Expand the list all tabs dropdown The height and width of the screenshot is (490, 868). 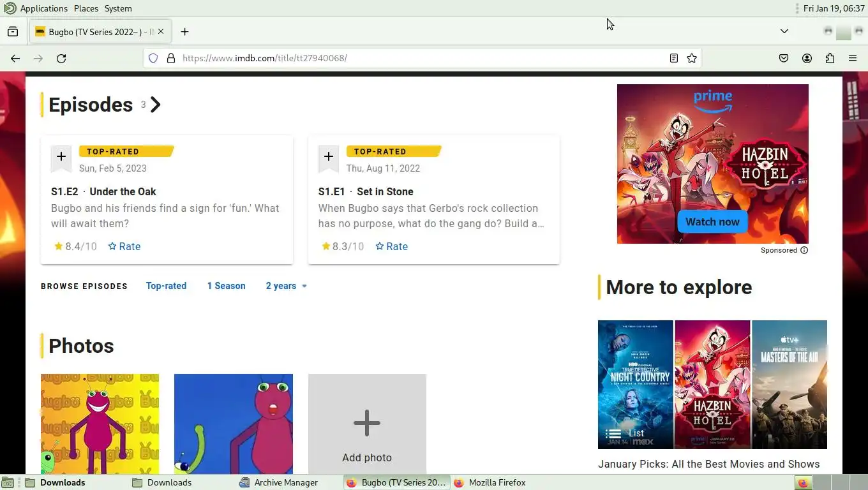point(784,31)
